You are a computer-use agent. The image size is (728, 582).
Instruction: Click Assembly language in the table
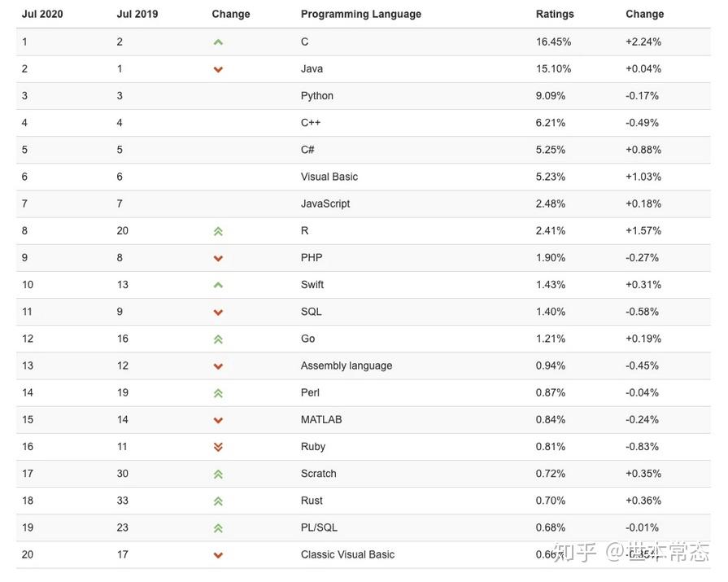[x=347, y=365]
